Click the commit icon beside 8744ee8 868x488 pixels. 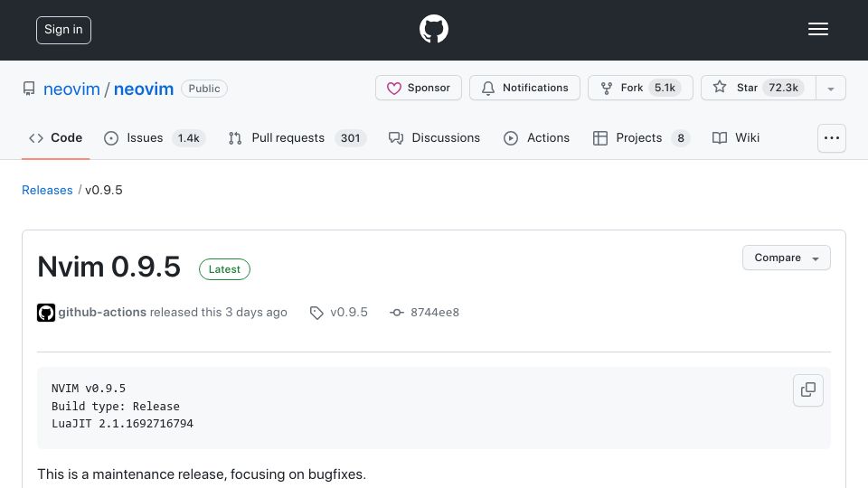point(396,313)
